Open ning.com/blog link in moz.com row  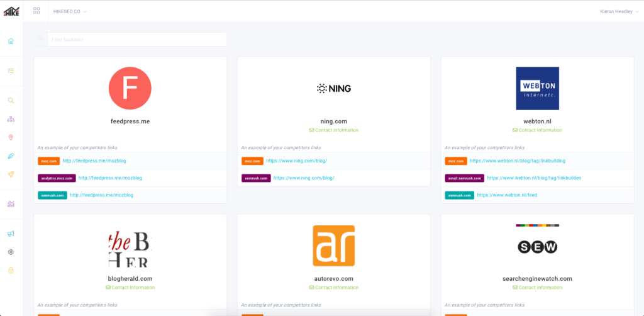(297, 161)
